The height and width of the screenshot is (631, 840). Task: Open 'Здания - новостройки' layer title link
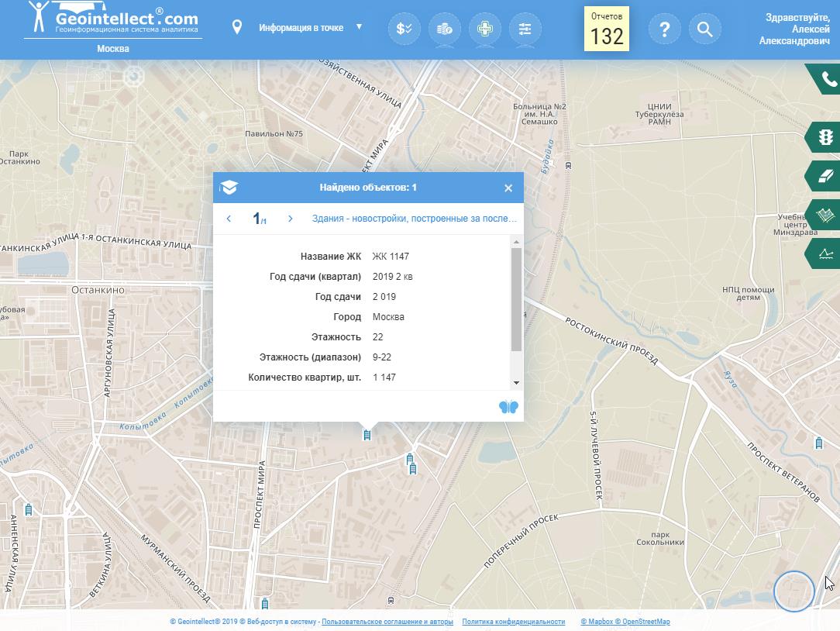coord(414,219)
